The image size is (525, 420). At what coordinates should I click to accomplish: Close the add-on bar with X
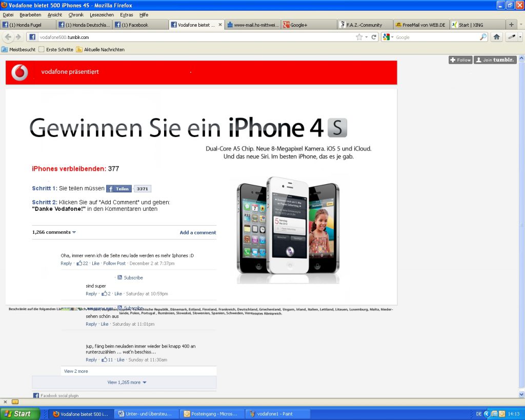tap(5, 402)
